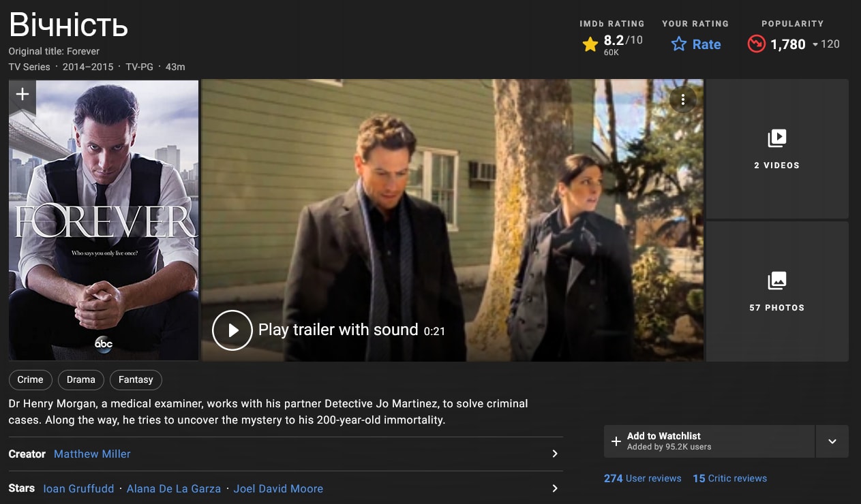Open Joel David Moore's profile
This screenshot has width=861, height=504.
coord(278,488)
